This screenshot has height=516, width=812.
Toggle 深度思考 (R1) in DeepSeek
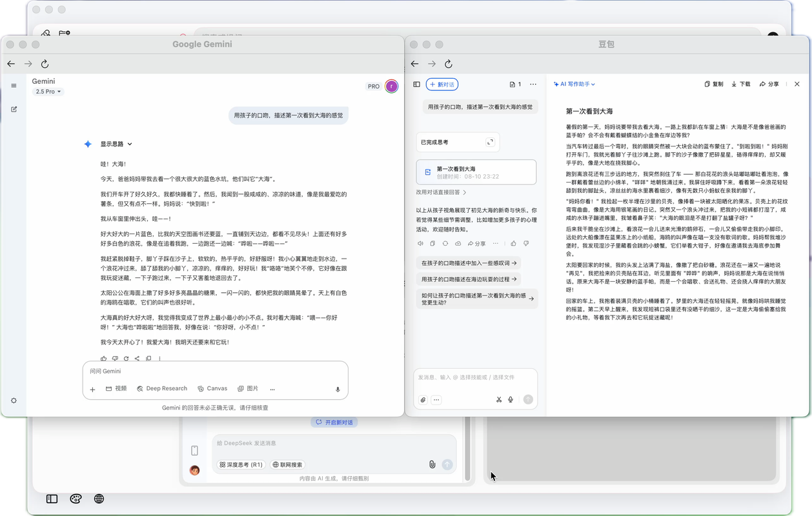[241, 464]
